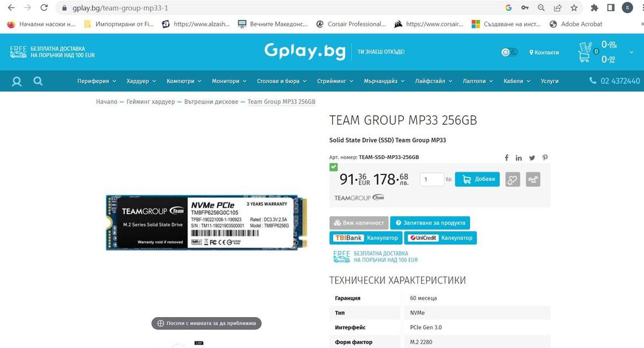Screen dimensions: 644x348
Task: Open the password key icon
Action: point(525,8)
